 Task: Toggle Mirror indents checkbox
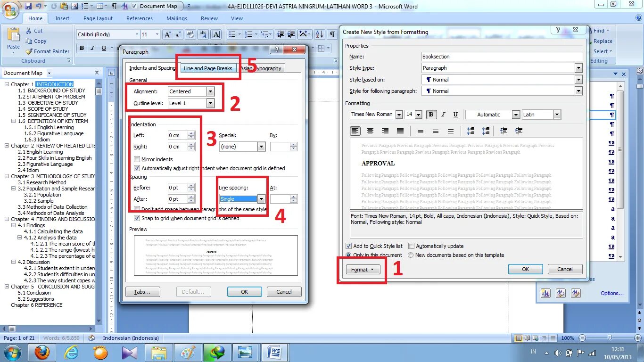point(137,159)
